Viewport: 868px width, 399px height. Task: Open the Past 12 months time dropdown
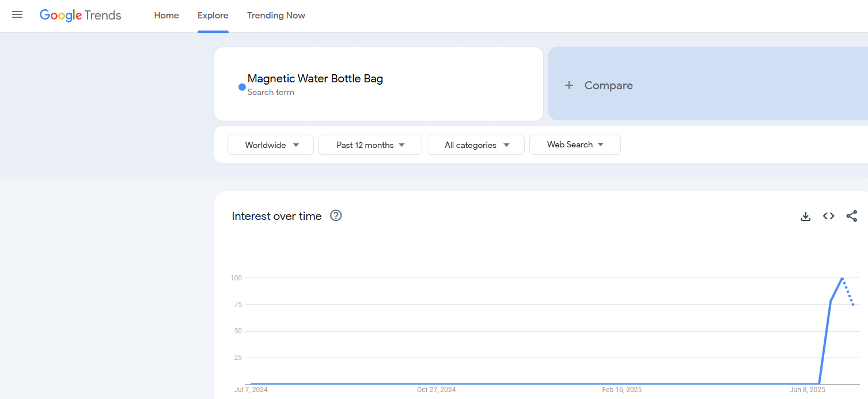coord(370,145)
